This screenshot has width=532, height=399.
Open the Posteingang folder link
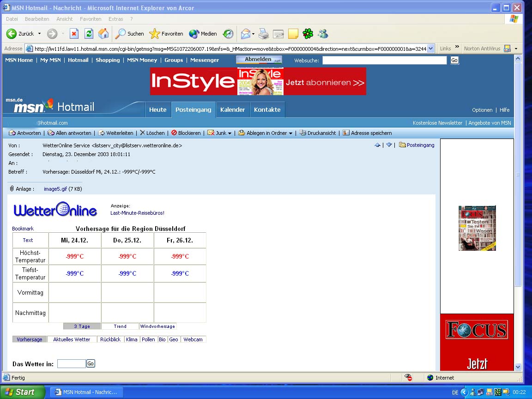417,145
